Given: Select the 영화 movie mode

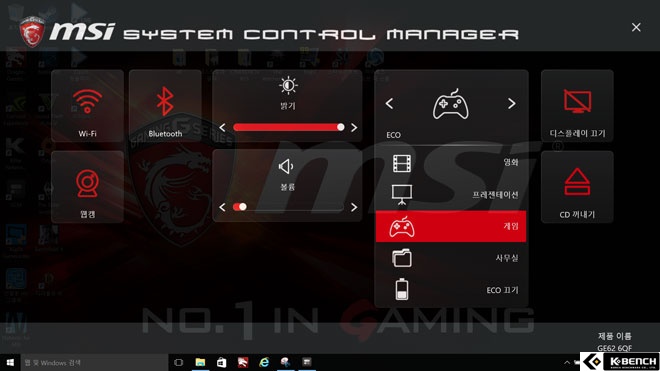Looking at the screenshot, I should click(x=451, y=163).
